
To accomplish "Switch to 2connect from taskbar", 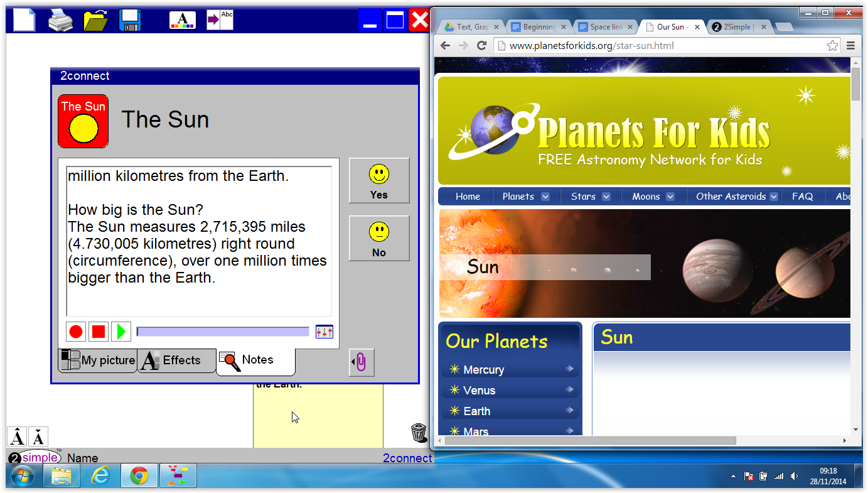I will [x=178, y=477].
